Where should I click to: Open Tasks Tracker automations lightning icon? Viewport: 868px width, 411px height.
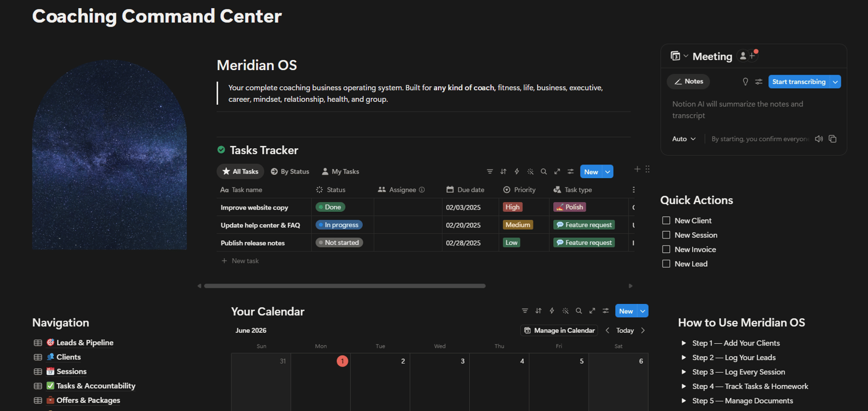coord(517,171)
